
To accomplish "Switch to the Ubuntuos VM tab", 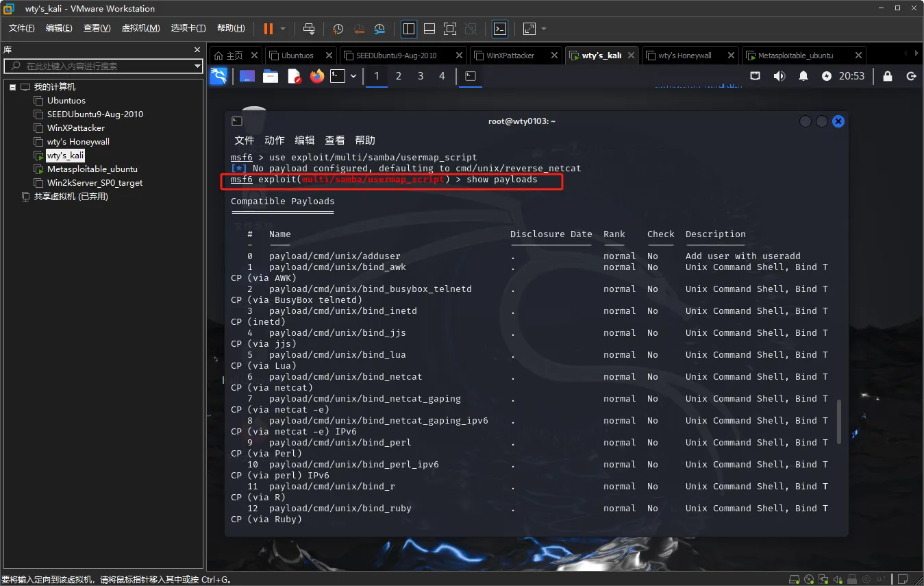I will pyautogui.click(x=297, y=56).
